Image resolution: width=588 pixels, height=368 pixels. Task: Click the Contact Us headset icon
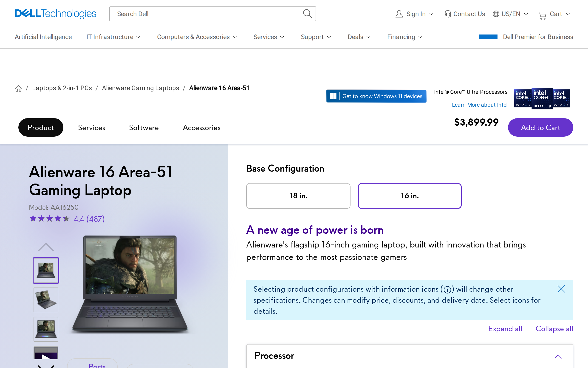point(448,14)
